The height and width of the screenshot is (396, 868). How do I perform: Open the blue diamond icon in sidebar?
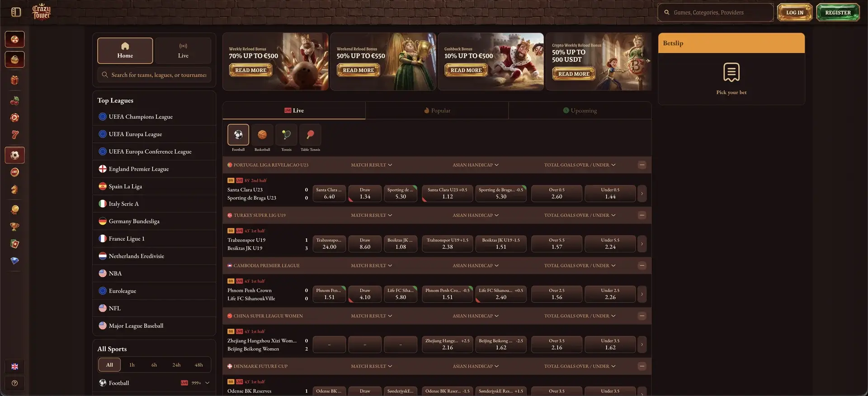(14, 261)
